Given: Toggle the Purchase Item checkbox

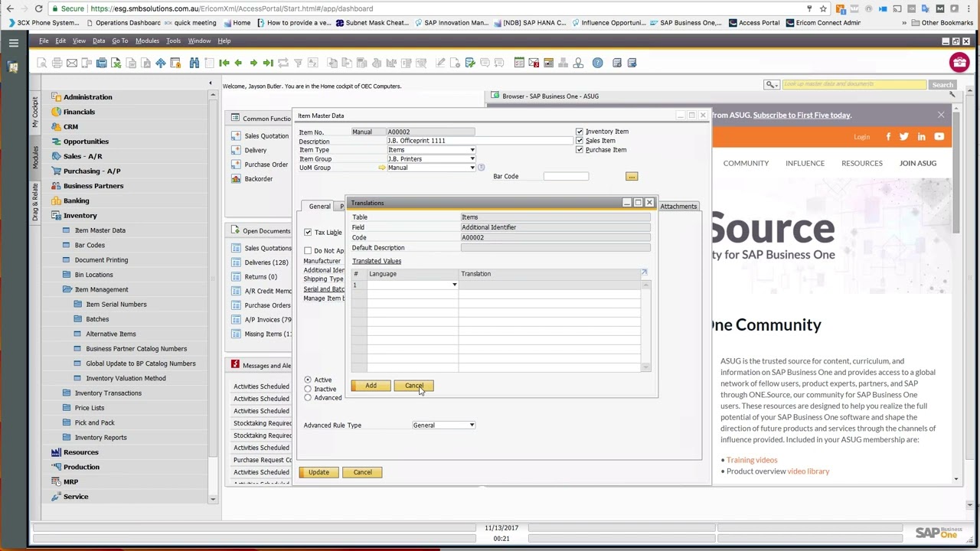Looking at the screenshot, I should point(580,150).
